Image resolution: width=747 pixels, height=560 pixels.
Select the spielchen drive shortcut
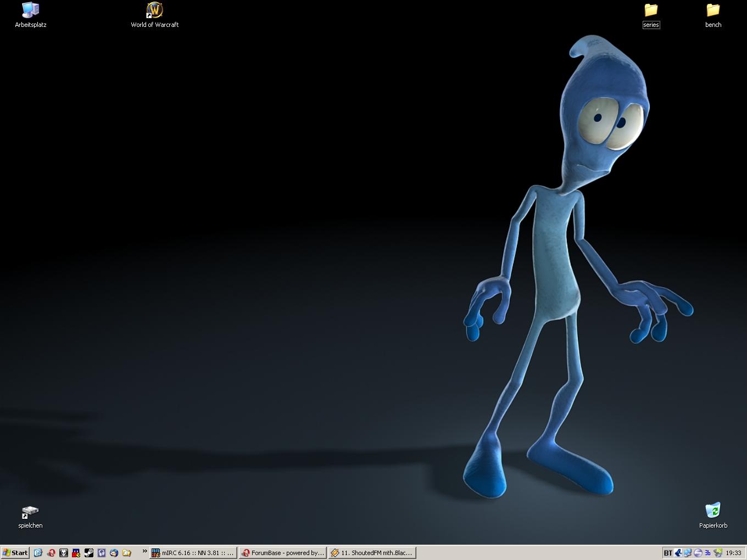pos(30,517)
